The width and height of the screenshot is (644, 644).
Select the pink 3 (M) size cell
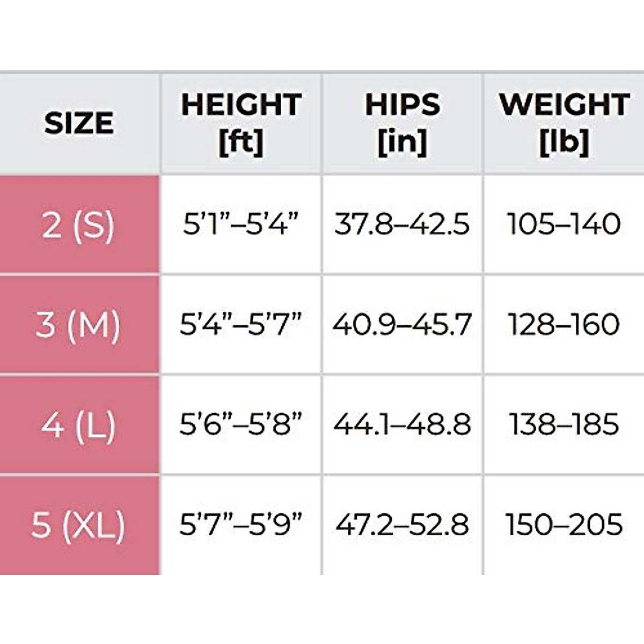click(x=79, y=324)
